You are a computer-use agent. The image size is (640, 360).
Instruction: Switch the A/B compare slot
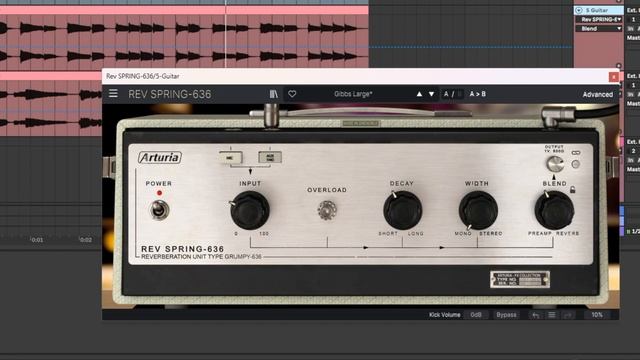(x=453, y=94)
